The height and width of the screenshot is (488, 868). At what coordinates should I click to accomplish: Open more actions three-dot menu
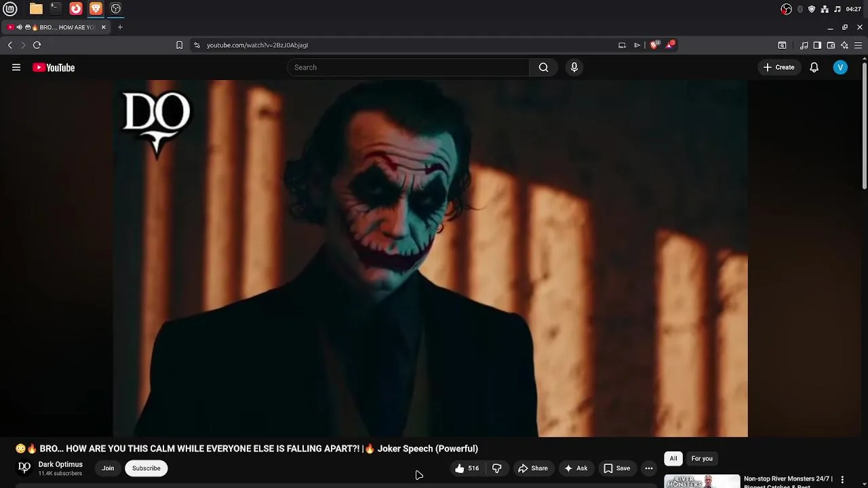click(649, 468)
